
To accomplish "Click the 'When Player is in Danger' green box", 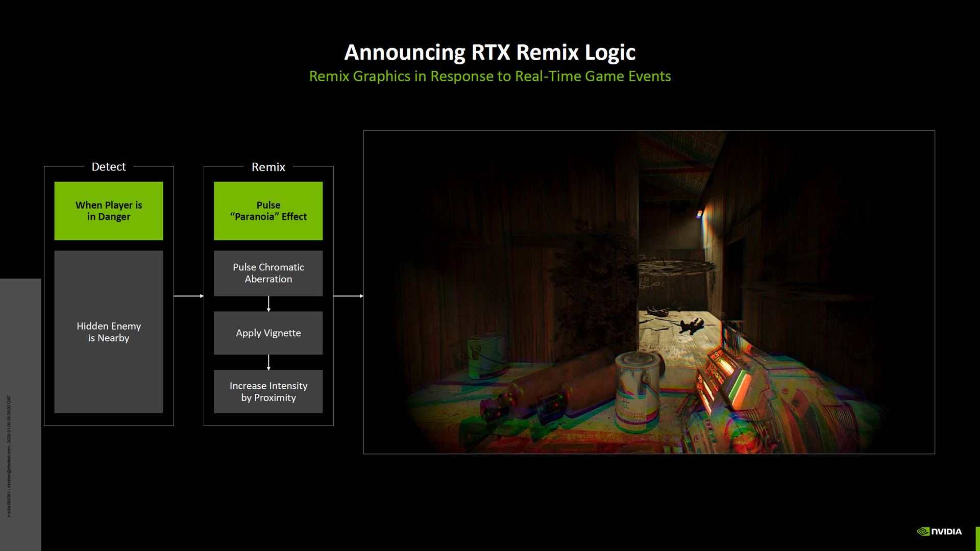I will point(109,211).
